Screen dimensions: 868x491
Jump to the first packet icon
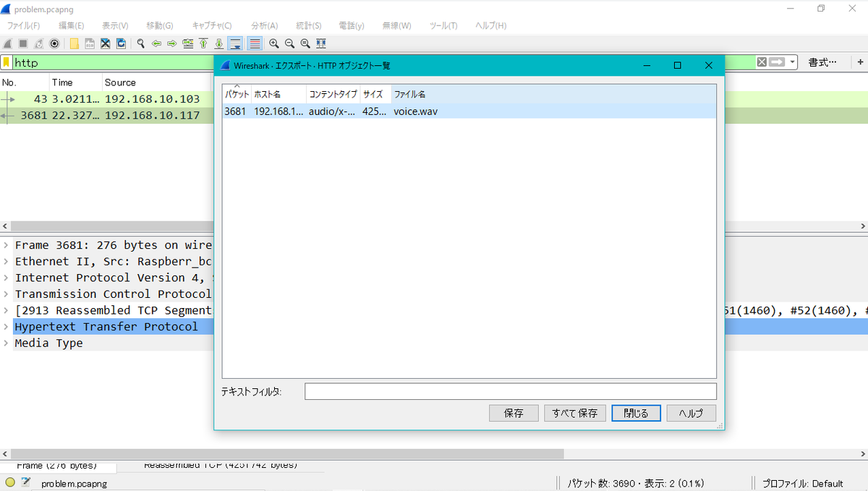[203, 43]
